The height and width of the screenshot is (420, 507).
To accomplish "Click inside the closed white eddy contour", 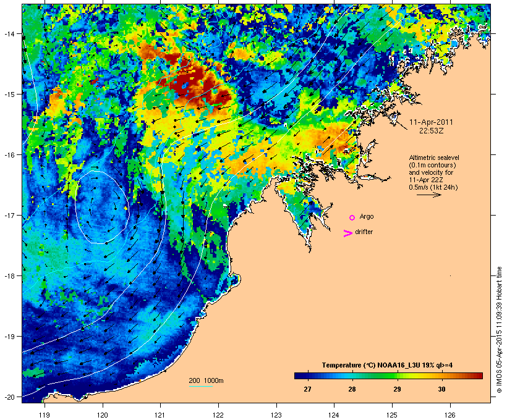I will coord(102,207).
